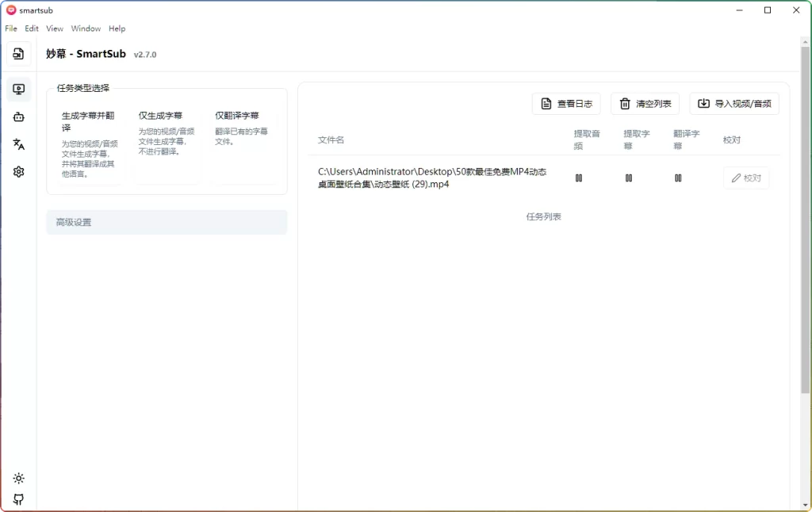The image size is (812, 512).
Task: Click the pencil icon inside the 校对 button
Action: point(737,178)
